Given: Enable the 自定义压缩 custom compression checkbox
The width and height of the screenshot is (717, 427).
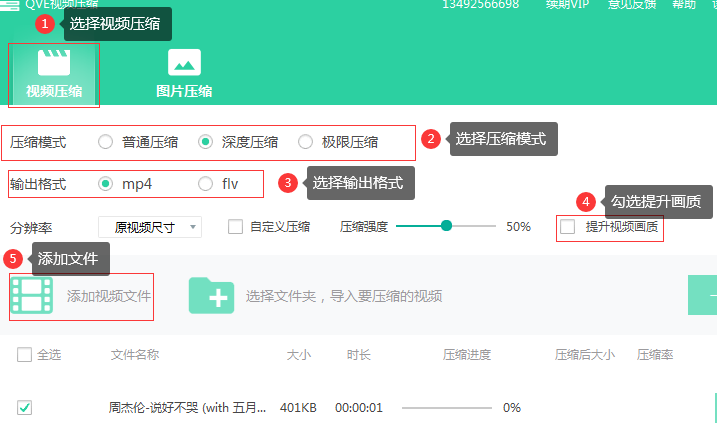Looking at the screenshot, I should coord(236,227).
